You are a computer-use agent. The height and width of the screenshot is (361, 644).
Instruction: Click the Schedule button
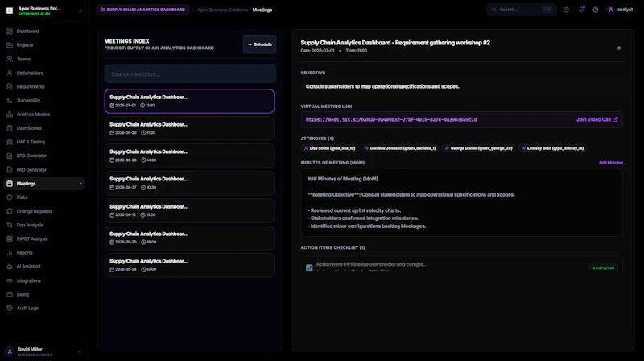pyautogui.click(x=259, y=44)
